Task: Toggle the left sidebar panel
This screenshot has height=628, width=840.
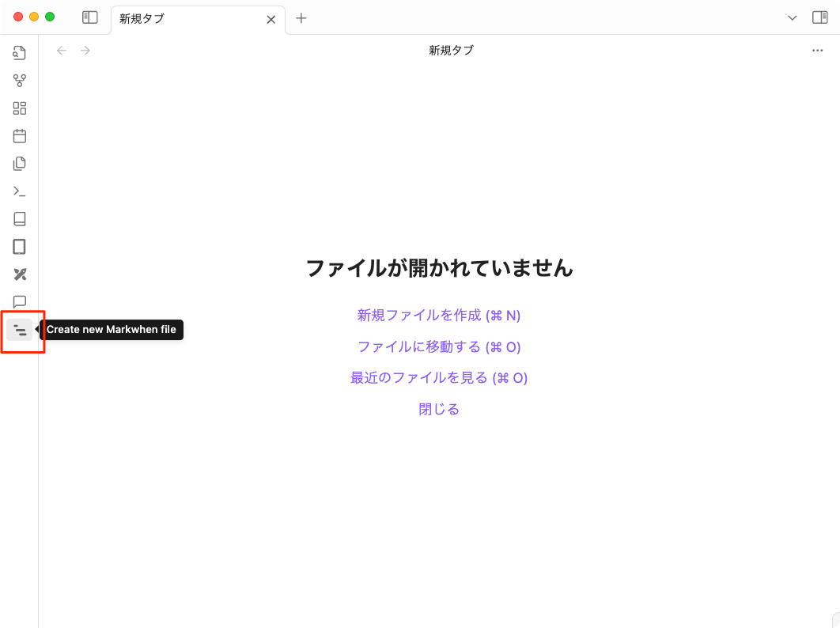Action: pos(90,17)
